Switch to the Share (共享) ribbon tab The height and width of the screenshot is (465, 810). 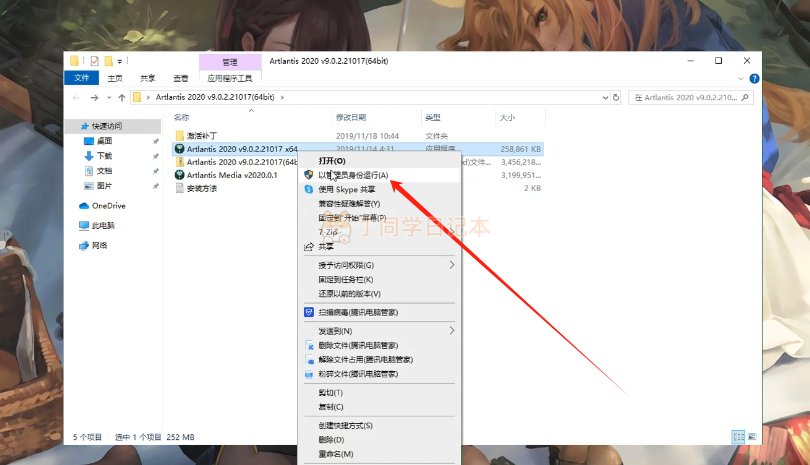(148, 78)
